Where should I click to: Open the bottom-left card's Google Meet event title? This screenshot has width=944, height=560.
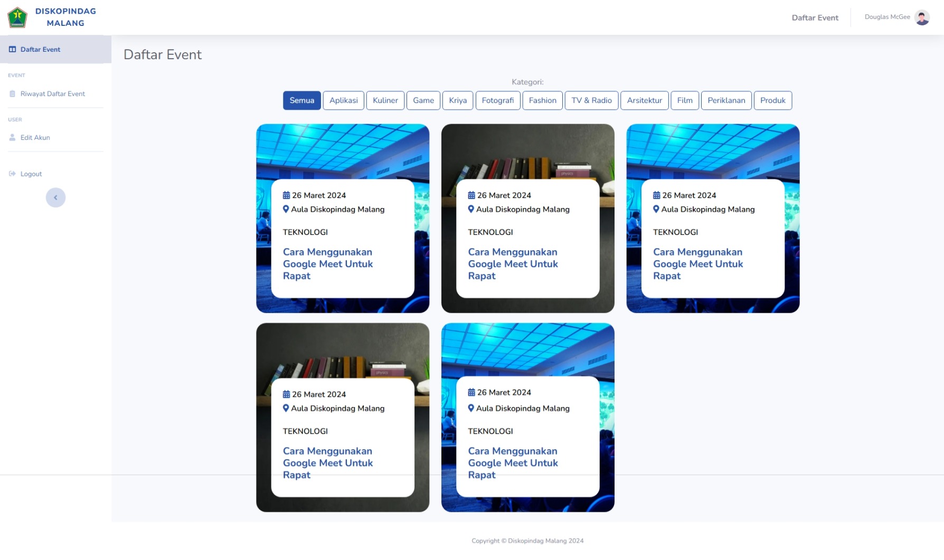pos(328,463)
